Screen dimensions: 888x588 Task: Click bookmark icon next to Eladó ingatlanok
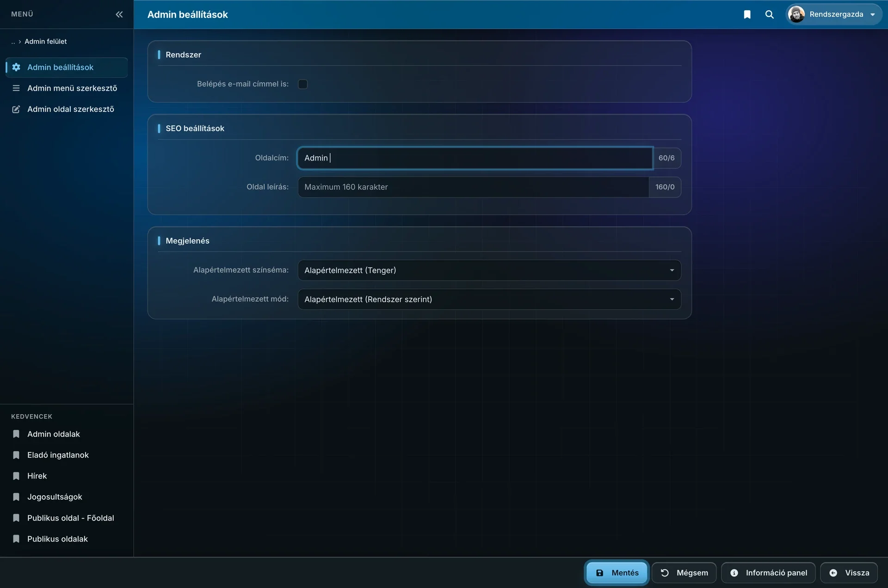click(x=16, y=455)
